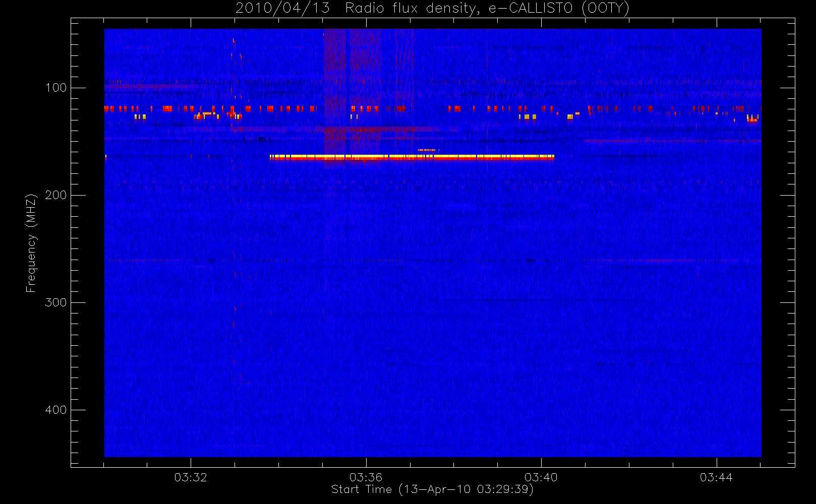Image resolution: width=816 pixels, height=504 pixels.
Task: Select the '200' frequency axis label
Action: click(x=55, y=195)
